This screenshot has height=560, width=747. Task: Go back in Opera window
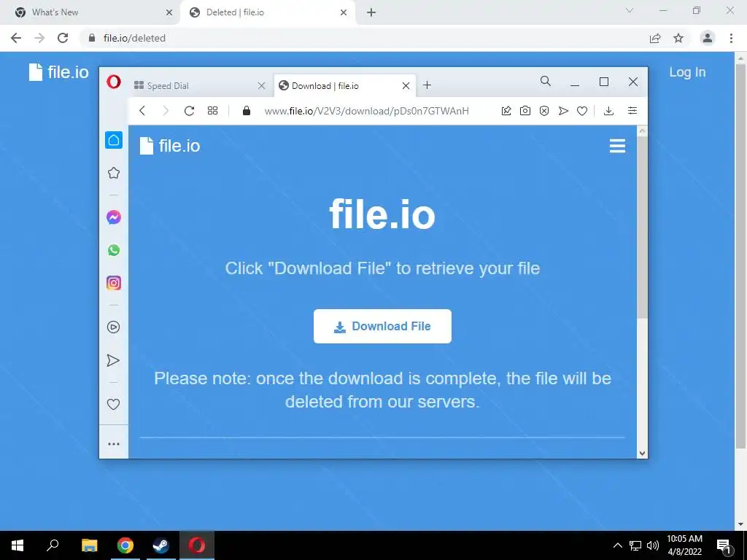[142, 111]
